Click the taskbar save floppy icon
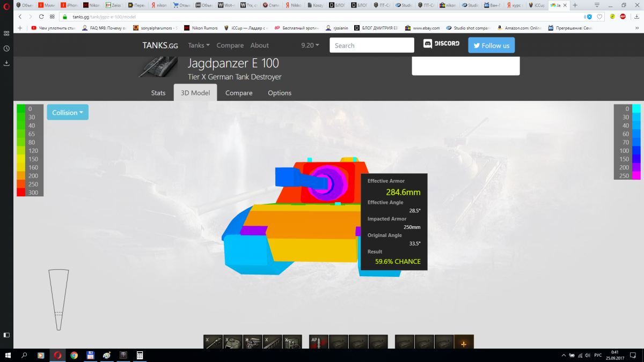This screenshot has height=362, width=644. point(91,355)
